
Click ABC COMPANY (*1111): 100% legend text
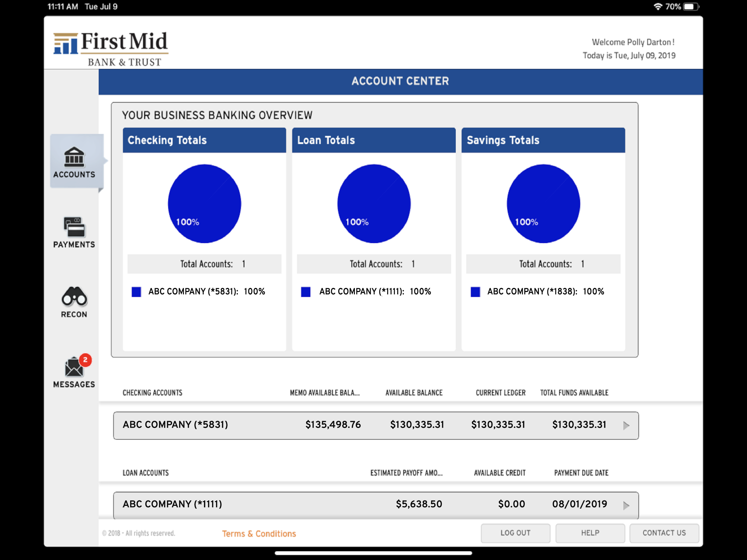[375, 291]
